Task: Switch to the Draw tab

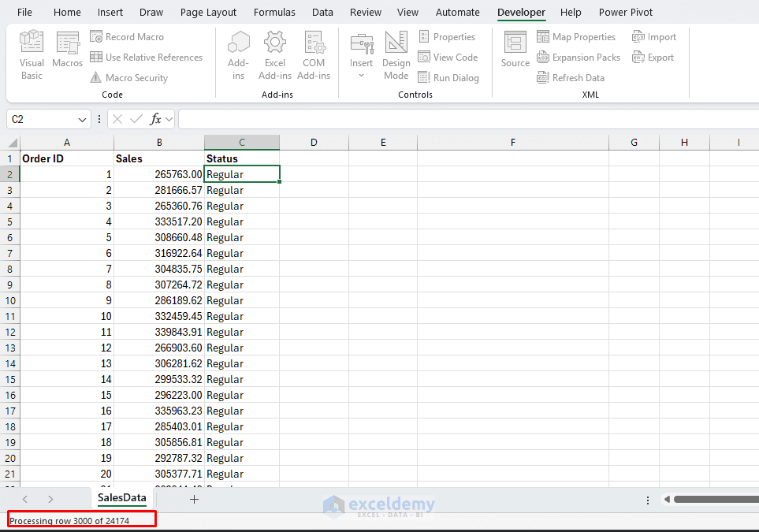Action: (x=151, y=12)
